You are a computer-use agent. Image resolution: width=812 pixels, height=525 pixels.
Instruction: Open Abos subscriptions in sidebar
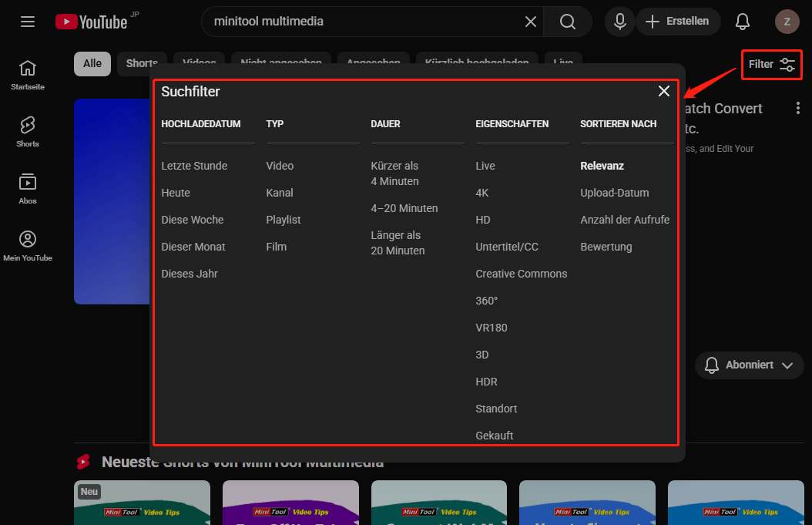coord(28,188)
